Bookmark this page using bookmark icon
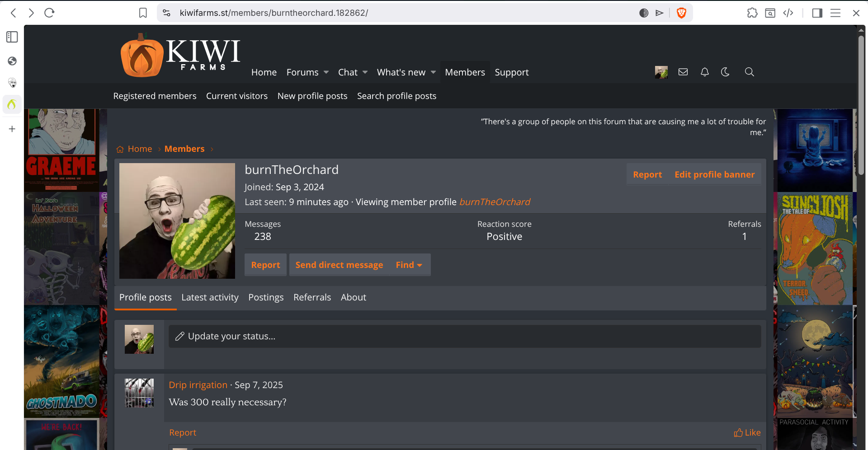Viewport: 868px width, 450px height. click(143, 13)
